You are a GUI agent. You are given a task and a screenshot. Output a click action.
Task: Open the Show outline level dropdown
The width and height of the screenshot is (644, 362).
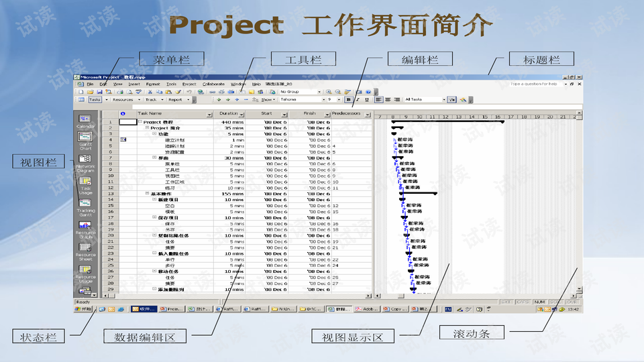(268, 100)
